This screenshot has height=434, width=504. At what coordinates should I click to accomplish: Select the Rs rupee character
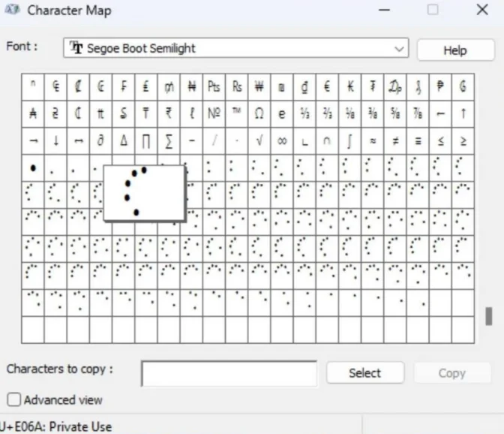click(236, 87)
